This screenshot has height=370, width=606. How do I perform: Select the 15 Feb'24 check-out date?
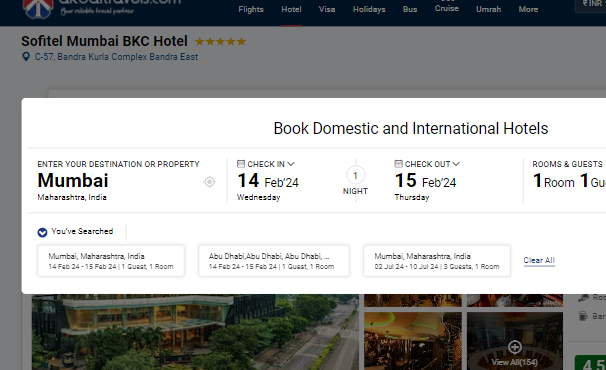tap(426, 181)
